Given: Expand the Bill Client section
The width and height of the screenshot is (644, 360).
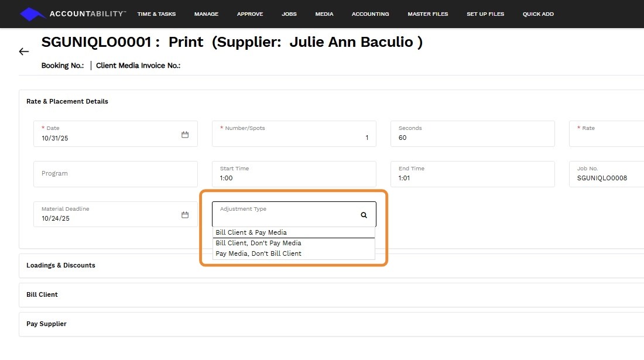Looking at the screenshot, I should (42, 294).
